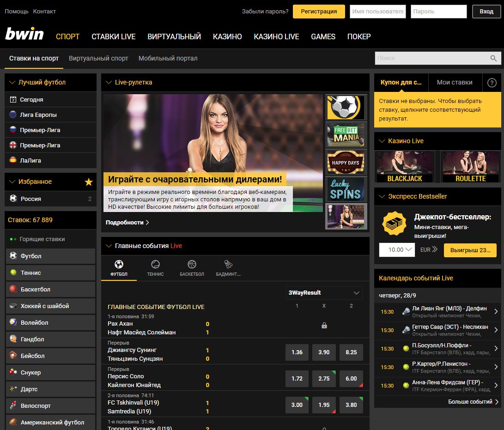Select the Велоспорт icon in sidebar
The width and height of the screenshot is (504, 430).
(13, 405)
